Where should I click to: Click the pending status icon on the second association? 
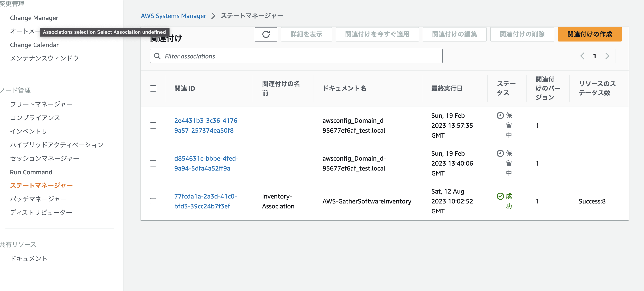(500, 153)
